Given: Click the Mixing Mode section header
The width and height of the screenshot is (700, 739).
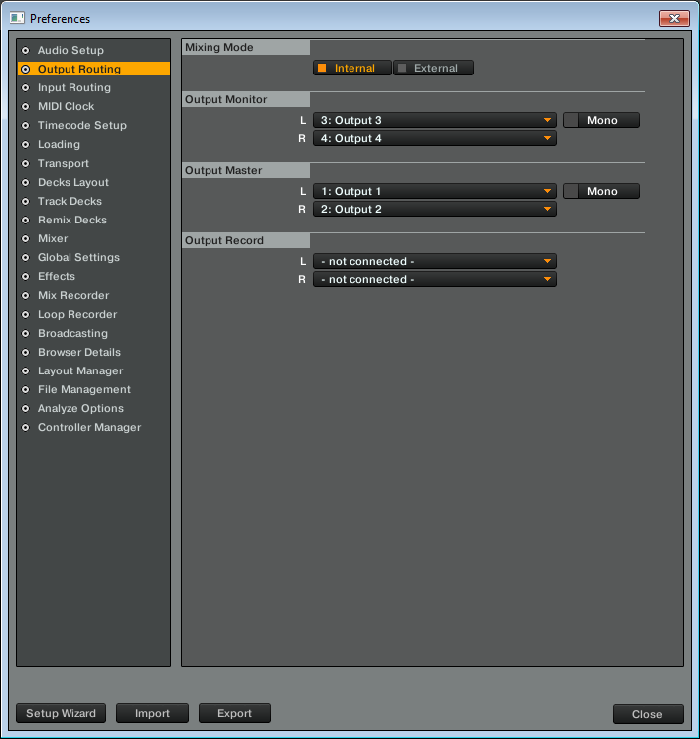Looking at the screenshot, I should click(x=246, y=47).
